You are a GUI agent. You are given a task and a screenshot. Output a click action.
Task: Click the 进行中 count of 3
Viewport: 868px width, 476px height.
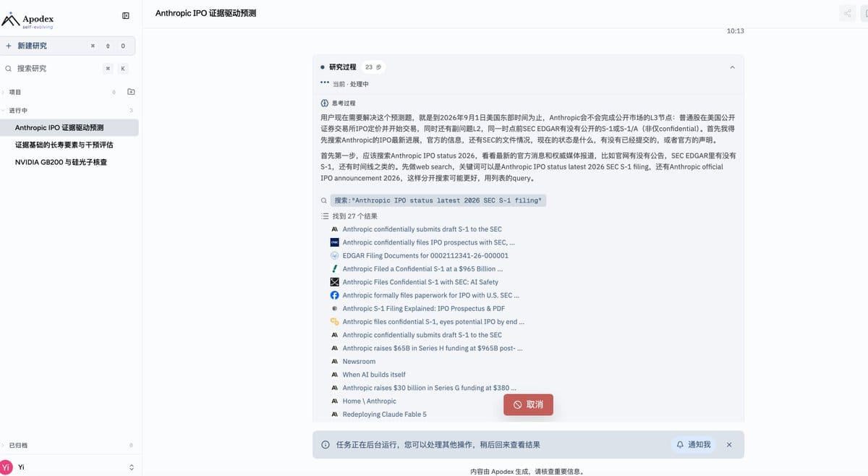[x=131, y=111]
